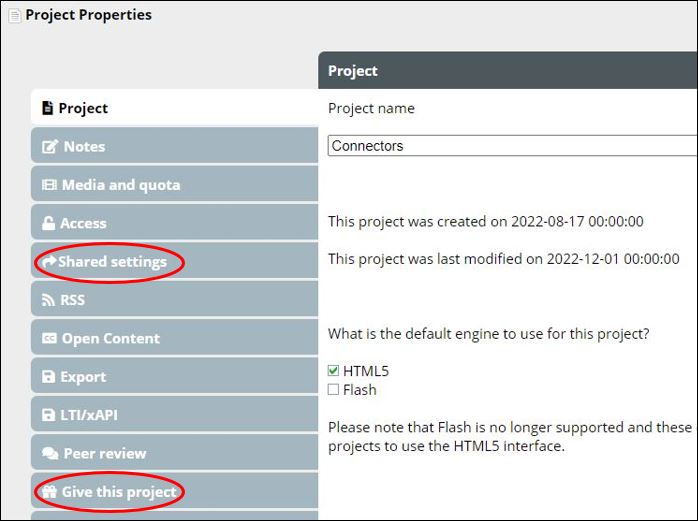Screen dimensions: 698x521
Task: Click the Open Content CC icon
Action: [x=49, y=339]
